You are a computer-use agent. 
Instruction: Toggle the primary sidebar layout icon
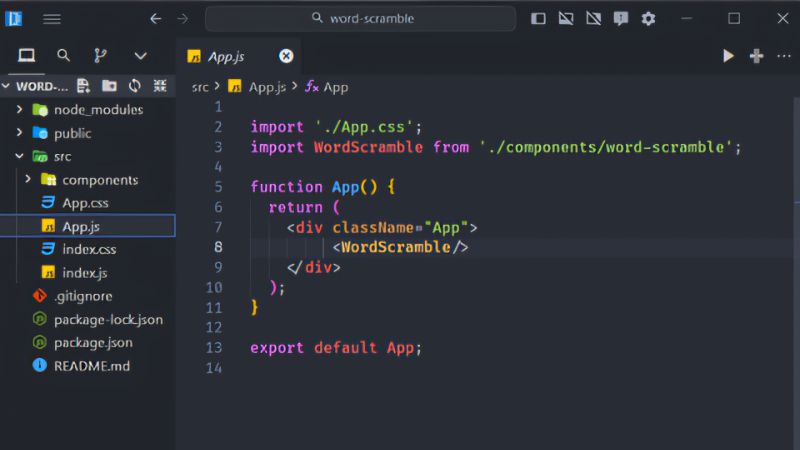coord(538,19)
